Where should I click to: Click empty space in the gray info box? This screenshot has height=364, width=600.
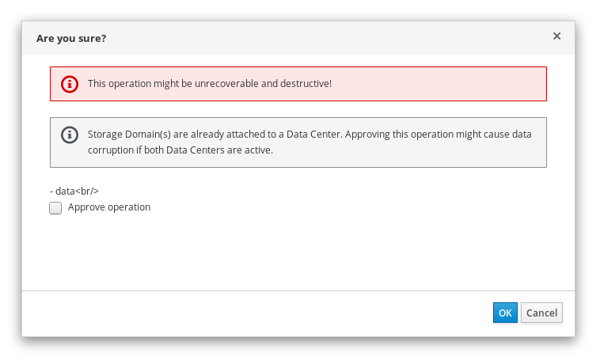point(412,154)
